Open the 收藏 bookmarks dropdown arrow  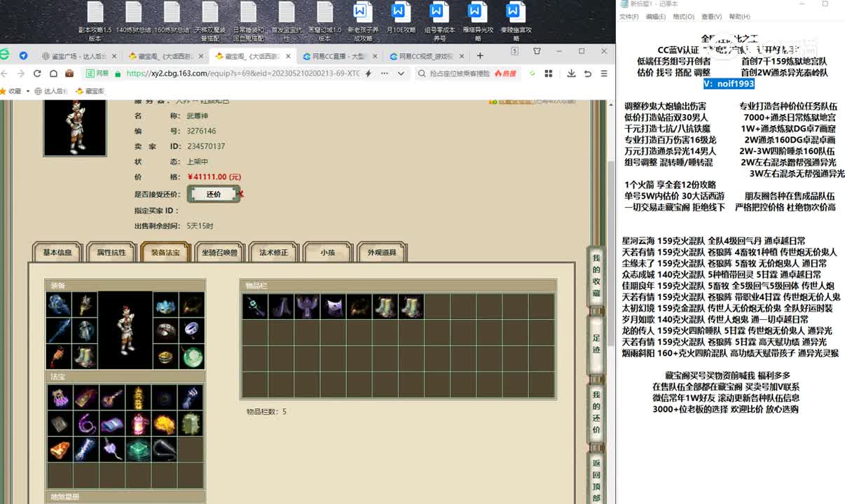tap(28, 91)
